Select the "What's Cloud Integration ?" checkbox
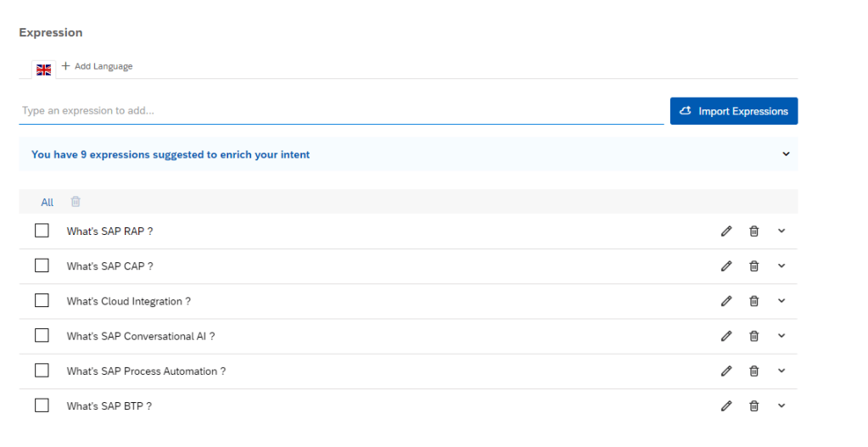 tap(42, 300)
